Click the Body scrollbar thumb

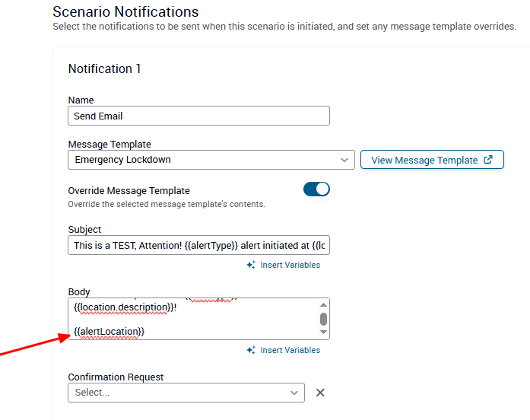coord(323,319)
